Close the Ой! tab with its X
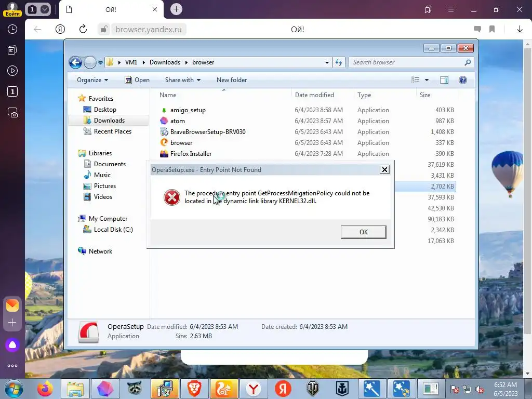532x399 pixels. 155,9
